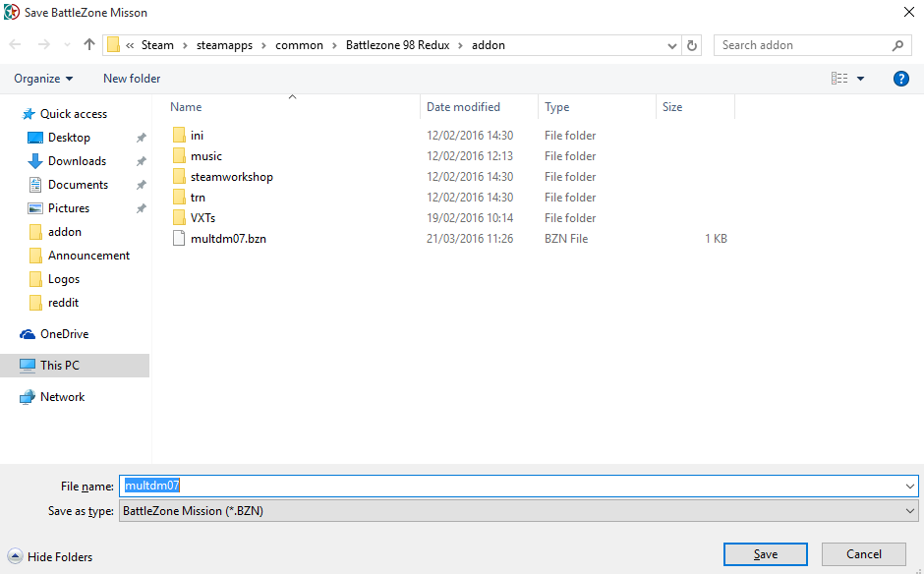Open the Organize menu
Image resolution: width=924 pixels, height=574 pixels.
(43, 79)
